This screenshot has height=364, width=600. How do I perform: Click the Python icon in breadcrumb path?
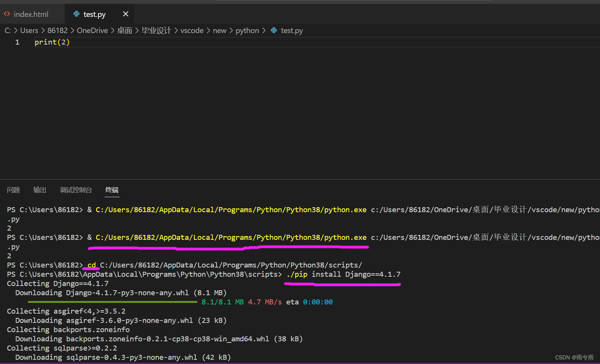coord(274,30)
